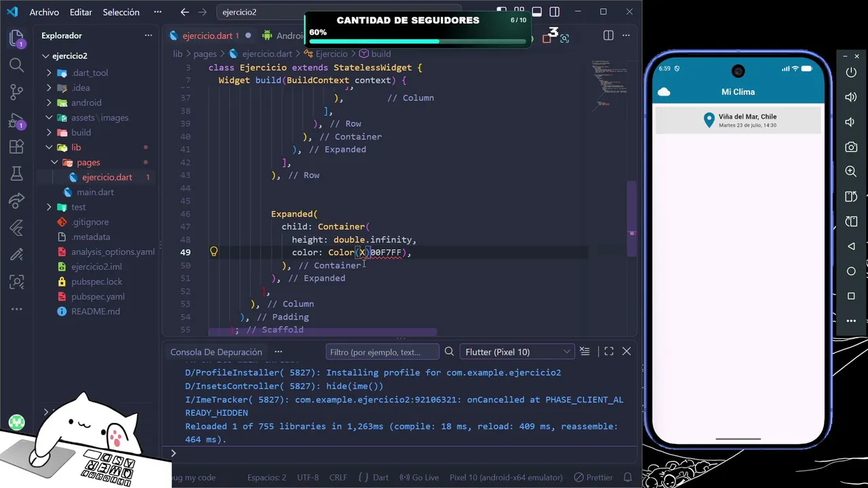Expand the android folder
Image resolution: width=868 pixels, height=488 pixels.
(85, 102)
